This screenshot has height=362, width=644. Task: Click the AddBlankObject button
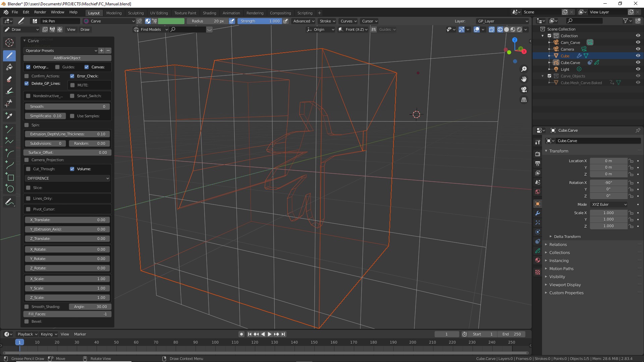pyautogui.click(x=67, y=58)
